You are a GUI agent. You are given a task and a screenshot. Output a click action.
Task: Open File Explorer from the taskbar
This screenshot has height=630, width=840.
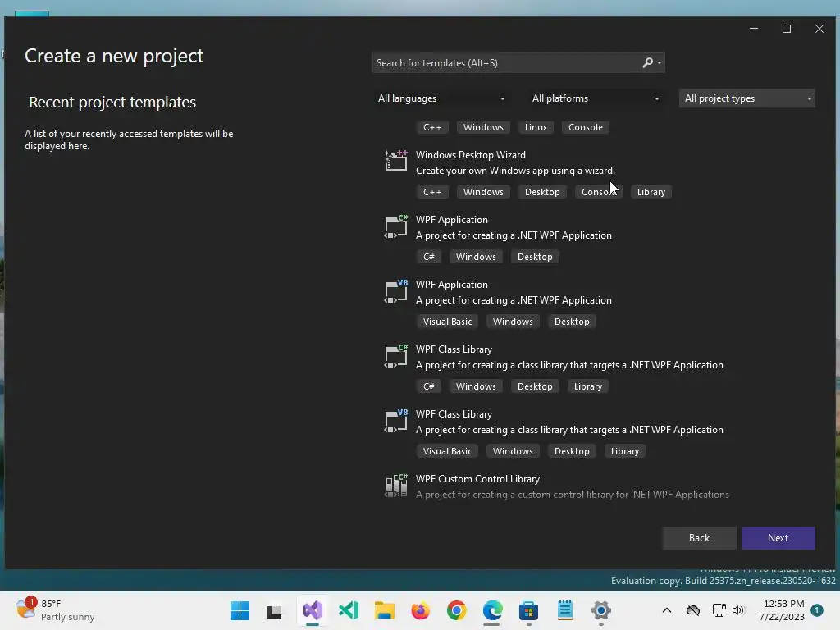[x=384, y=610]
